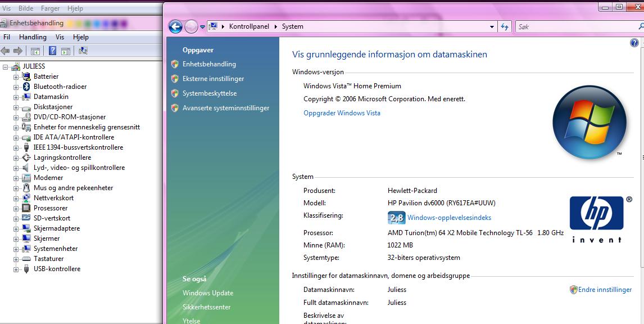Image resolution: width=644 pixels, height=324 pixels.
Task: Open Avanserte systeminnstillinger link
Action: pyautogui.click(x=226, y=108)
